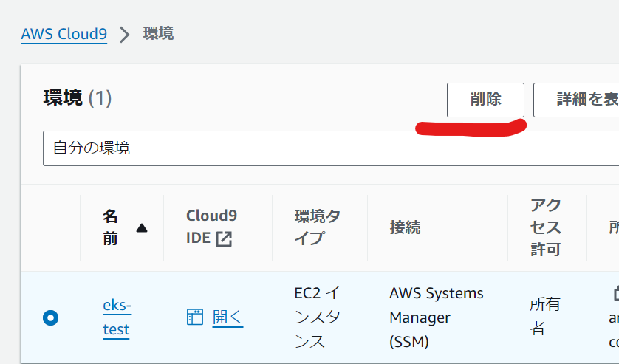The height and width of the screenshot is (364, 619).
Task: Click the 詳細を表示 button
Action: coord(576,100)
